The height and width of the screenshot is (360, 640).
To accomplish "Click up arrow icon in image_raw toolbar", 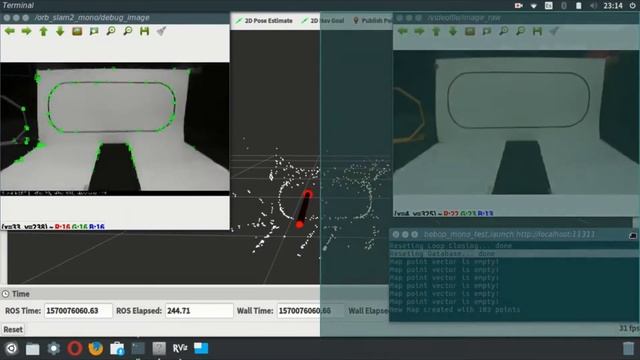I will pyautogui.click(x=436, y=31).
